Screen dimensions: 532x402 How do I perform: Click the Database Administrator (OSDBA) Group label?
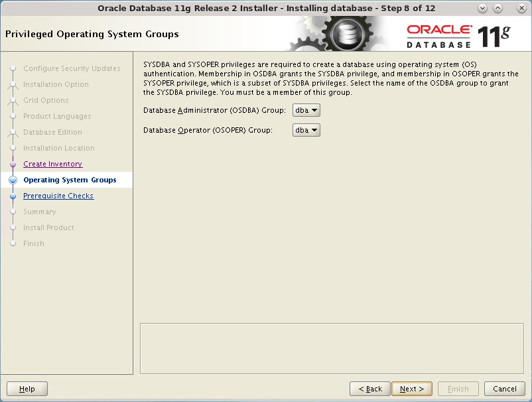coord(214,110)
